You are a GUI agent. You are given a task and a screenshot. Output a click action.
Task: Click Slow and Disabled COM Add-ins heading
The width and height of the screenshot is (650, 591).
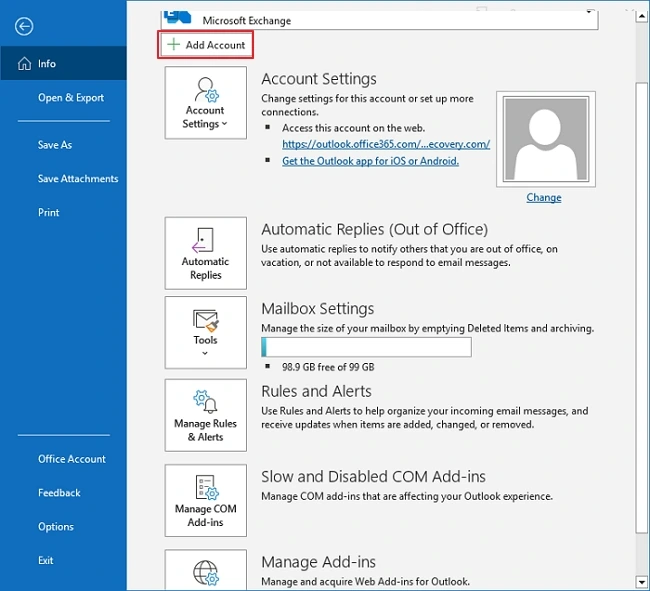coord(373,477)
